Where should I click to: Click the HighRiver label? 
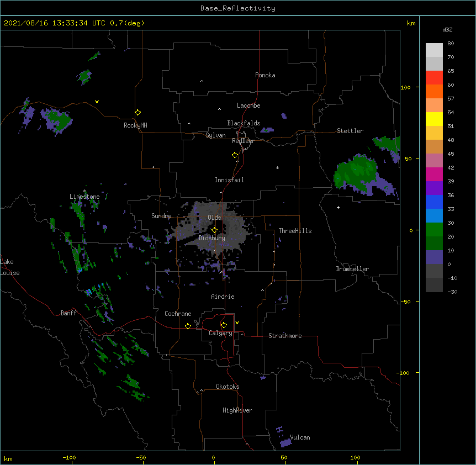tap(237, 410)
